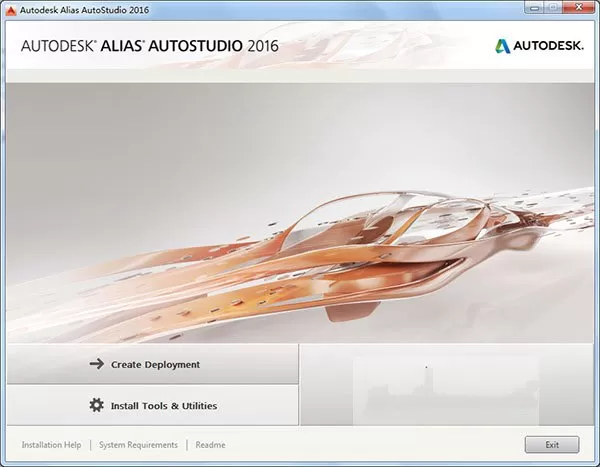Minimize the installer window
The height and width of the screenshot is (467, 600).
pyautogui.click(x=535, y=7)
